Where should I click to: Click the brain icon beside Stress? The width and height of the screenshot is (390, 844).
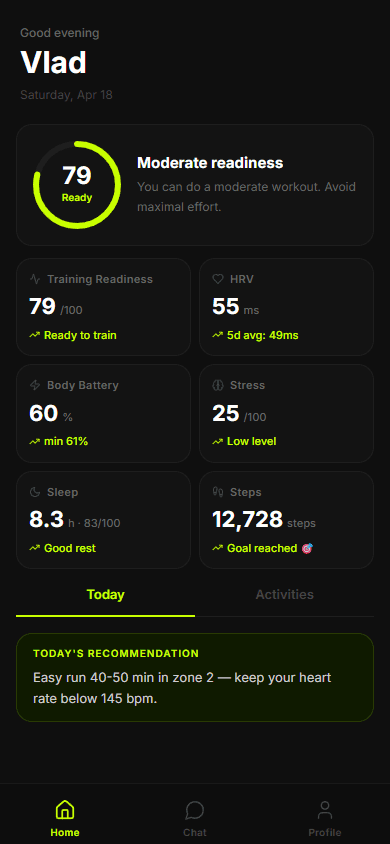(x=218, y=385)
